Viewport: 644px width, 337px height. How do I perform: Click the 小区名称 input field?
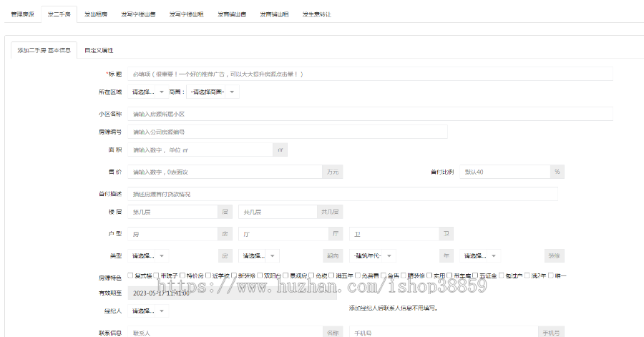click(370, 114)
